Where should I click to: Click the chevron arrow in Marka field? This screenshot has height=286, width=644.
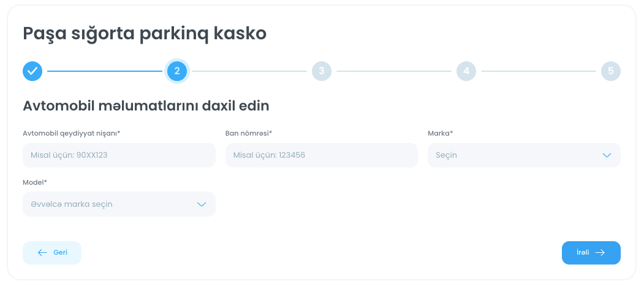point(607,155)
